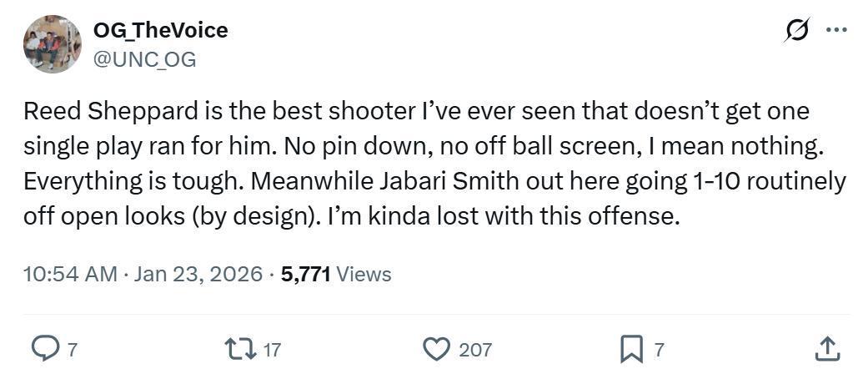The image size is (868, 369).
Task: Repost this tweet using the retweet icon
Action: click(x=242, y=348)
